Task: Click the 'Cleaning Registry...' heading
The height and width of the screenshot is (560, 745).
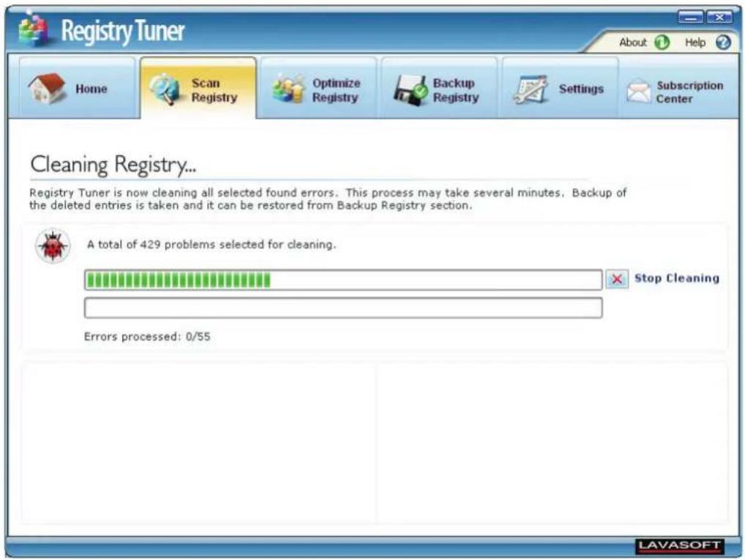Action: 113,165
